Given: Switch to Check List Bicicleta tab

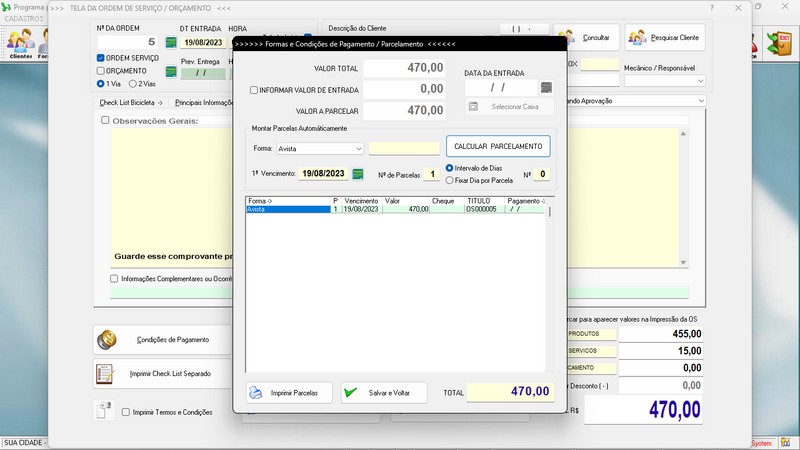Looking at the screenshot, I should tap(133, 102).
